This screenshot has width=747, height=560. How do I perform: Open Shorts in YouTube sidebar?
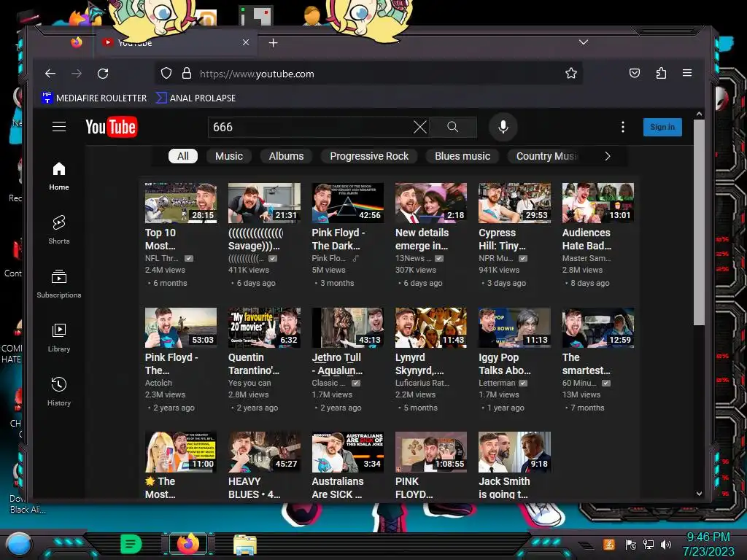tap(59, 230)
